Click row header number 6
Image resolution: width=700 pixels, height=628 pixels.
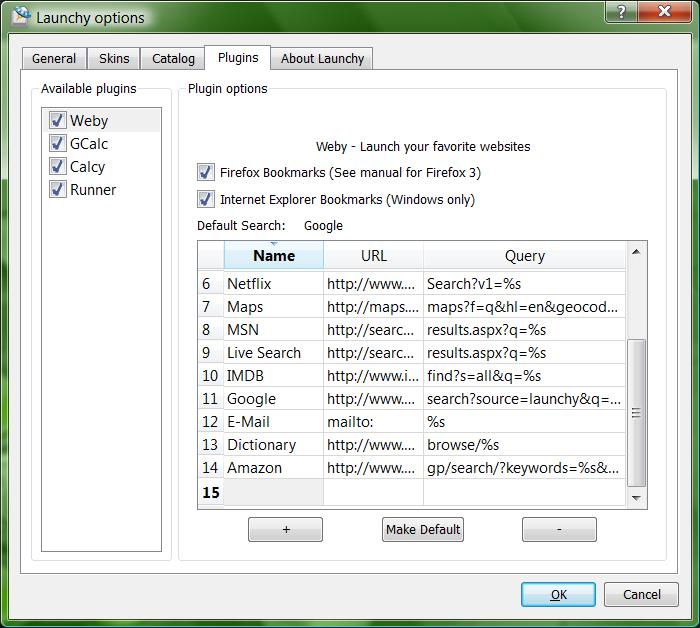coord(211,283)
